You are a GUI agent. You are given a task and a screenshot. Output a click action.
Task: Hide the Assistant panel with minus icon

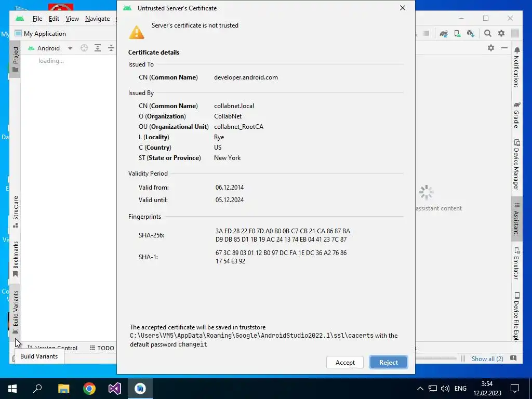click(504, 48)
